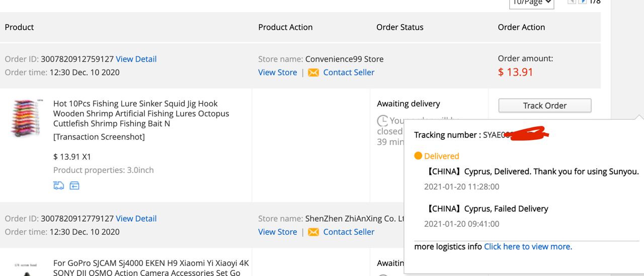644x276 pixels.
Task: Click the GoPro SJCAM accessories product title
Action: (151, 267)
